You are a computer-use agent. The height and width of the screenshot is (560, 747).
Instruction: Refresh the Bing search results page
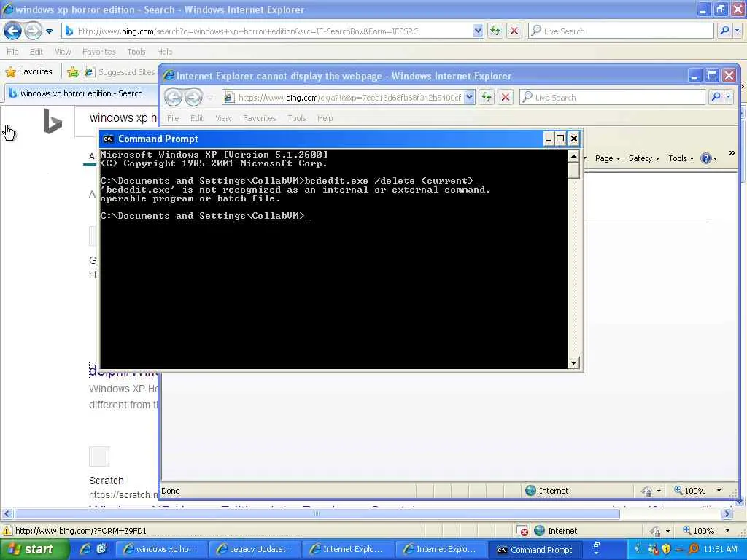(495, 31)
